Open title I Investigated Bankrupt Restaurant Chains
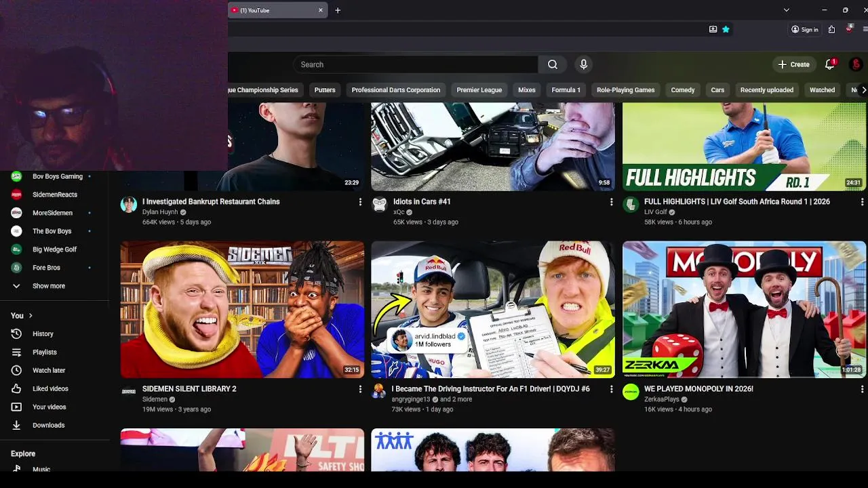868x488 pixels. [211, 201]
